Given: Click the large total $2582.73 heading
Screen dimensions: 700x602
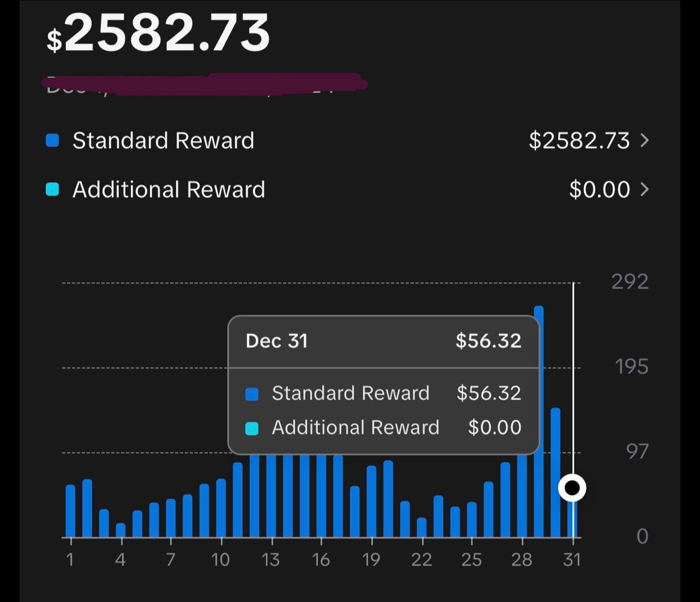Looking at the screenshot, I should tap(159, 34).
